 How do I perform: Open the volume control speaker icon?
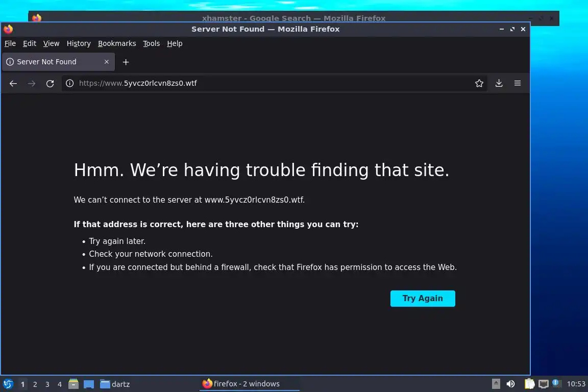(510, 384)
